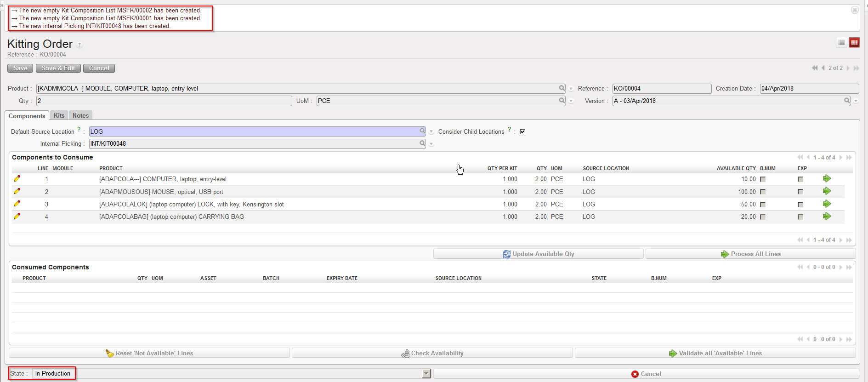Click green process arrow for MOUSE line
This screenshot has height=382, width=868.
pyautogui.click(x=827, y=191)
